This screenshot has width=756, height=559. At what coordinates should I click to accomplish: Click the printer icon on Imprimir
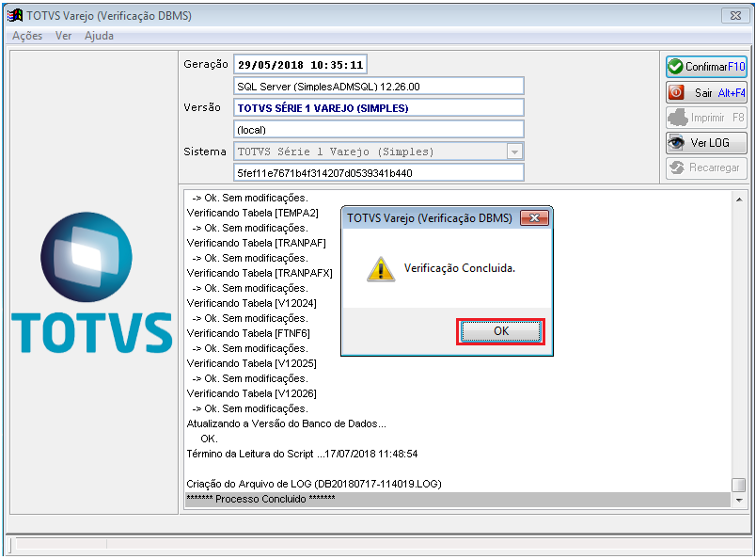tap(678, 118)
